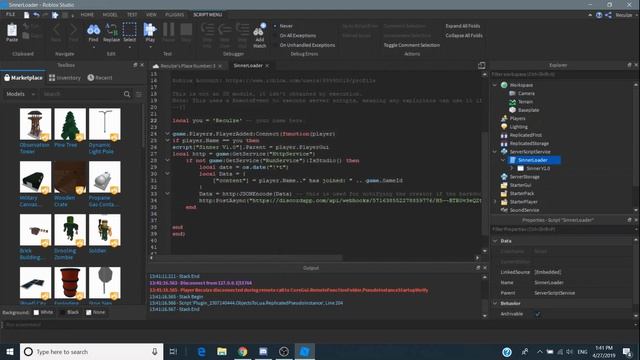Switch to the HOME ribbon tab
640x360 pixels.
(x=87, y=15)
